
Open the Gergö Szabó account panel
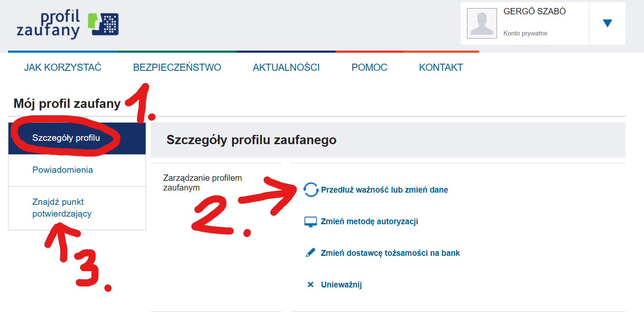pyautogui.click(x=525, y=23)
